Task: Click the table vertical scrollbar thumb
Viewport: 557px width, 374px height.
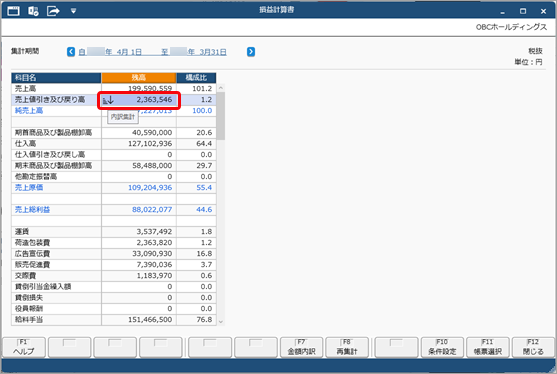Action: (221, 116)
